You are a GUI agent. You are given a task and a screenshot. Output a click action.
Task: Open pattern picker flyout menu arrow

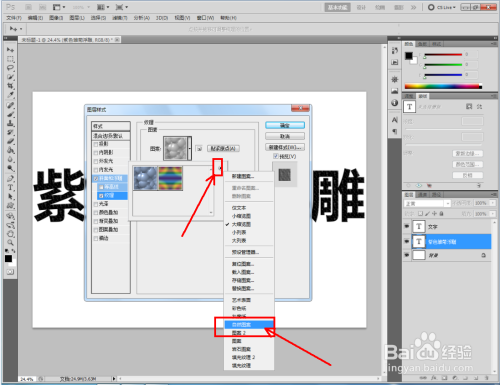pyautogui.click(x=219, y=169)
